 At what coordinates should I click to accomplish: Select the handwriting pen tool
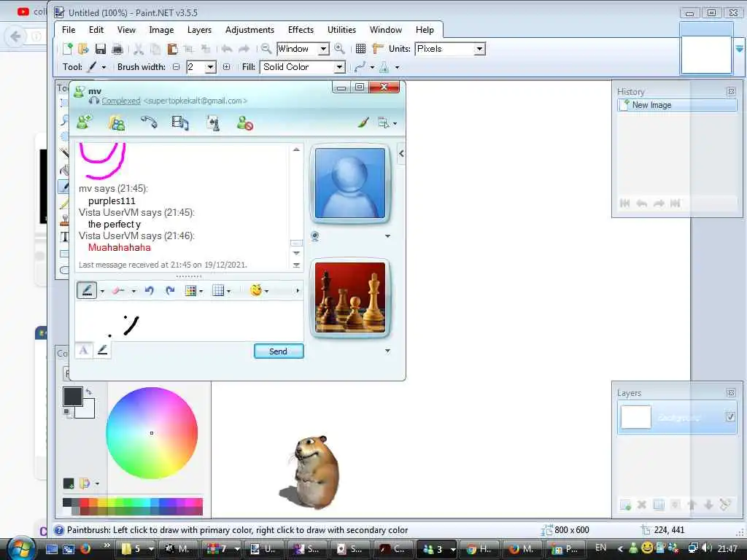tap(87, 290)
